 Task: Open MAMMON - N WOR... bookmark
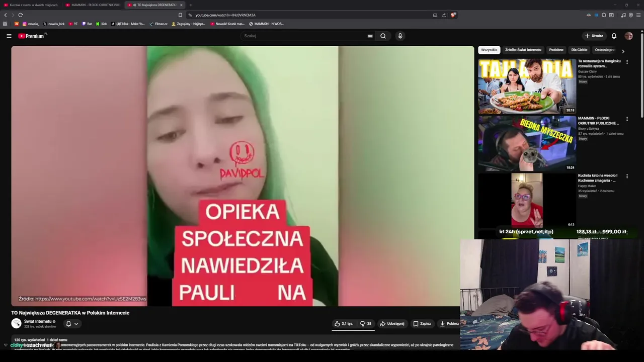pos(266,24)
